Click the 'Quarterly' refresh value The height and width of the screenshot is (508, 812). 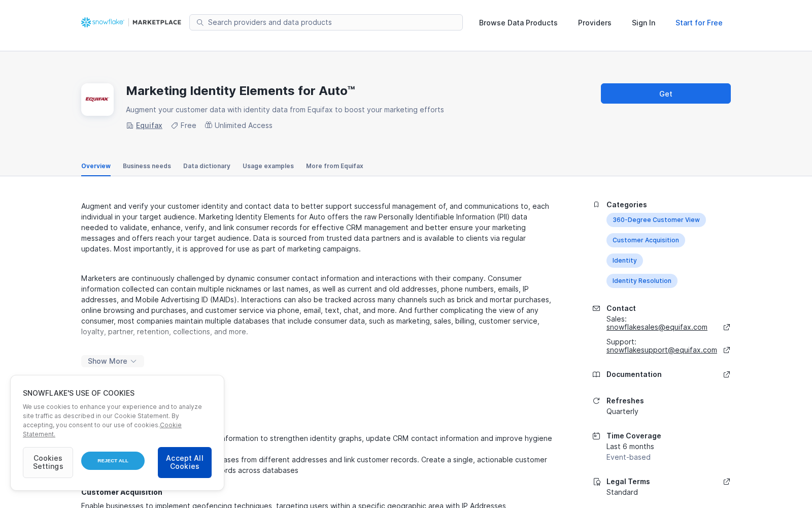pos(622,411)
